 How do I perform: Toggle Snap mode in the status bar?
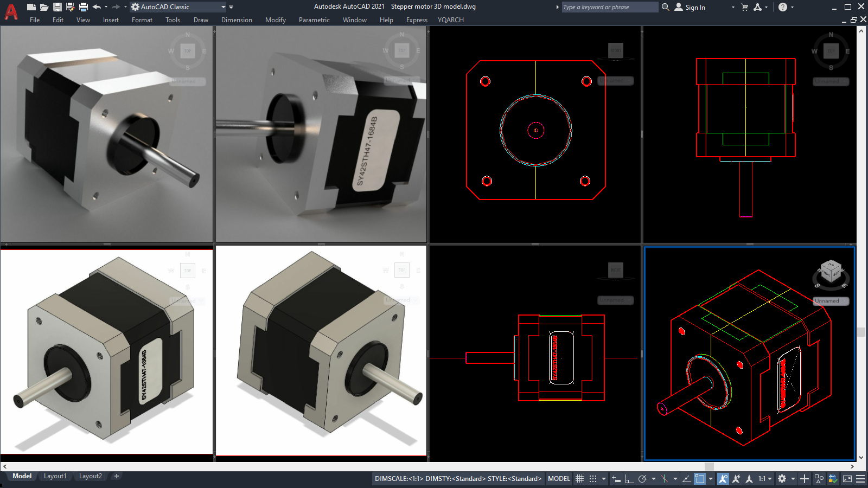click(x=593, y=479)
